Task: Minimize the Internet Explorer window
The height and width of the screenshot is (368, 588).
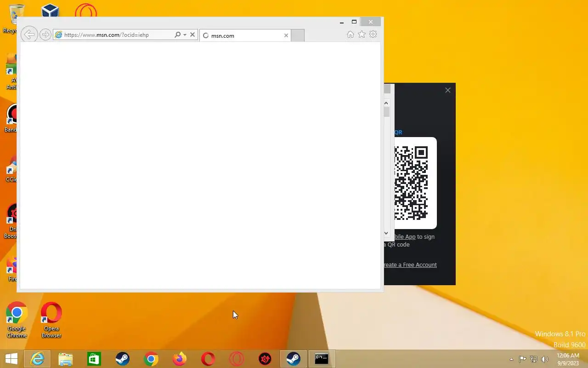Action: click(342, 22)
